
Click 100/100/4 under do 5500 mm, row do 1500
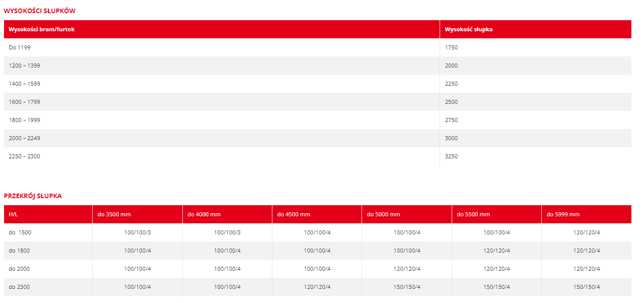496,232
